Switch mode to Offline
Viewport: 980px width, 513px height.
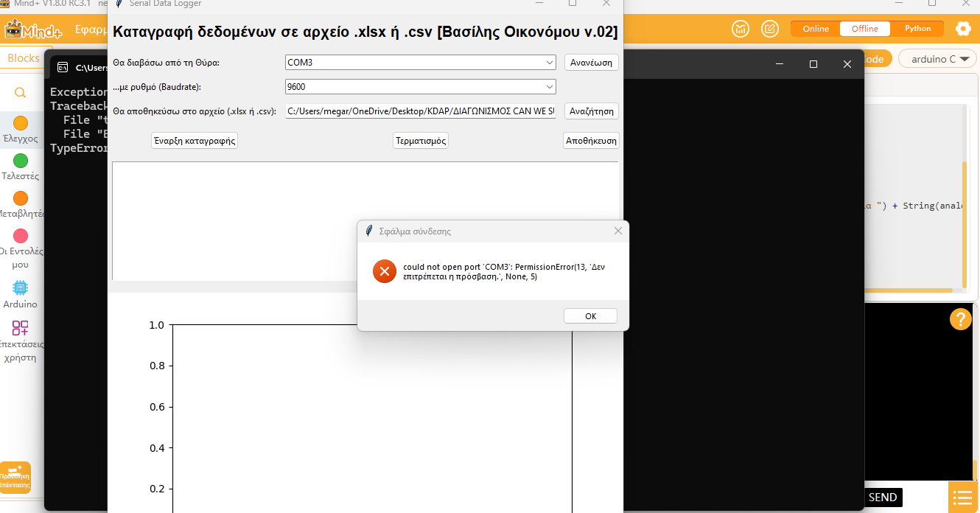pos(864,29)
